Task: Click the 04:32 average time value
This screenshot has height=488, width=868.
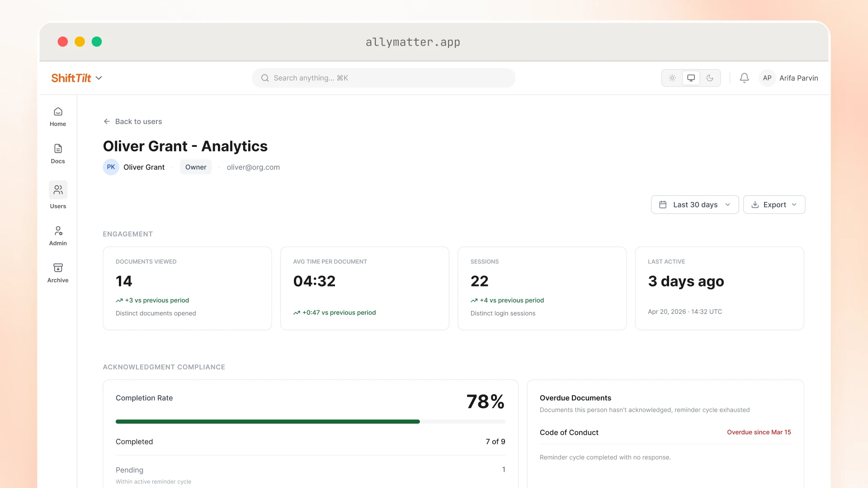Action: click(x=314, y=281)
